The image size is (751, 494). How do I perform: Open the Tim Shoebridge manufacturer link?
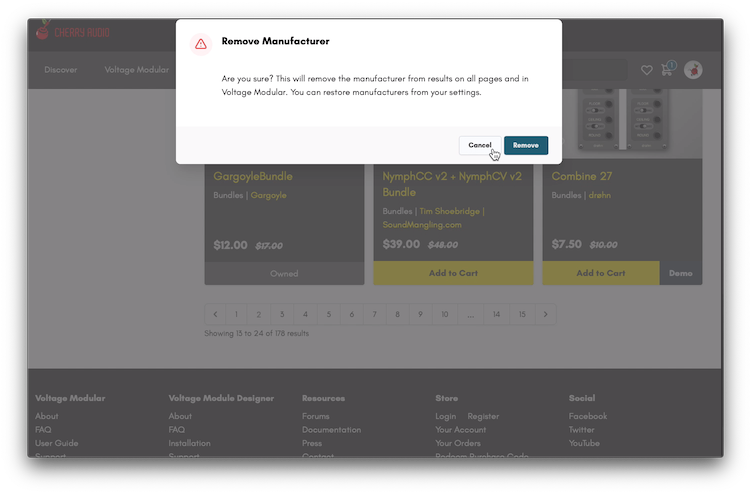pyautogui.click(x=450, y=211)
